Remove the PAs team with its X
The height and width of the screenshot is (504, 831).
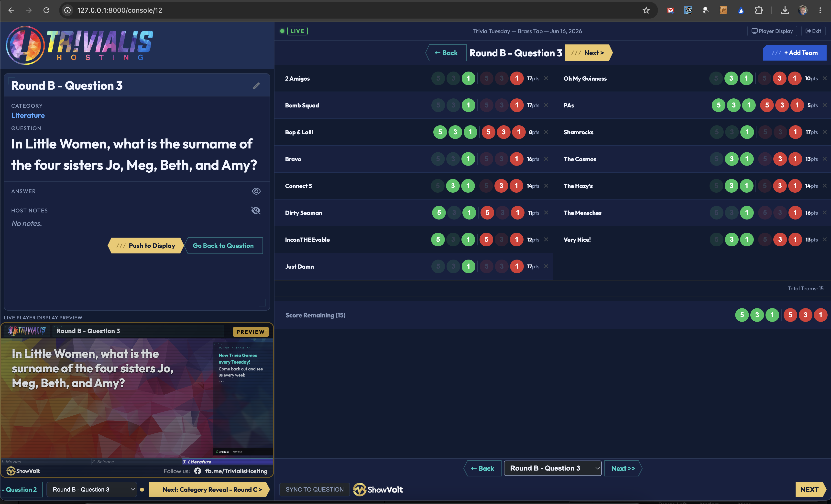[825, 105]
